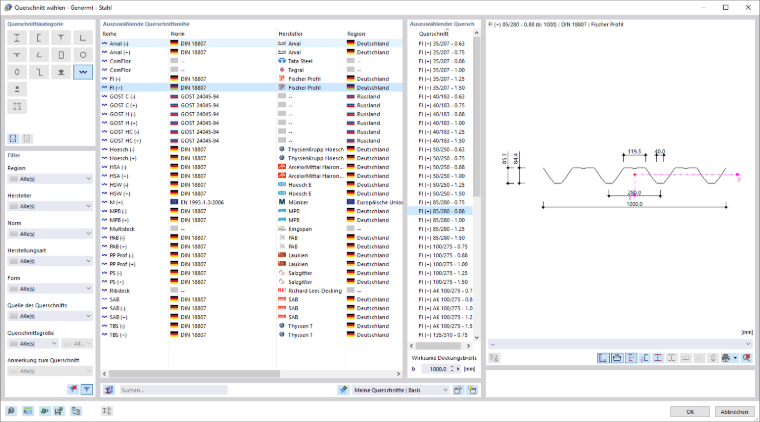Click the units and decimals icon at bottom left

tap(28, 411)
